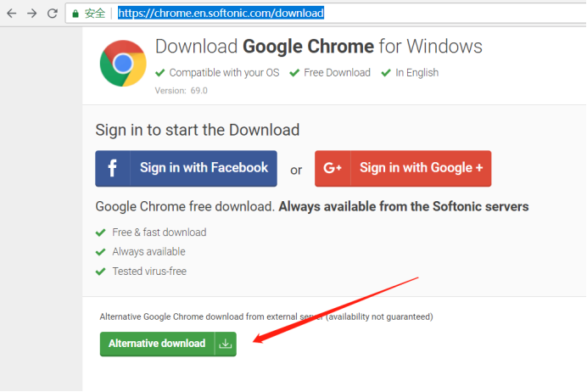Click checkmark beside Free Download
The image size is (587, 392).
[295, 73]
